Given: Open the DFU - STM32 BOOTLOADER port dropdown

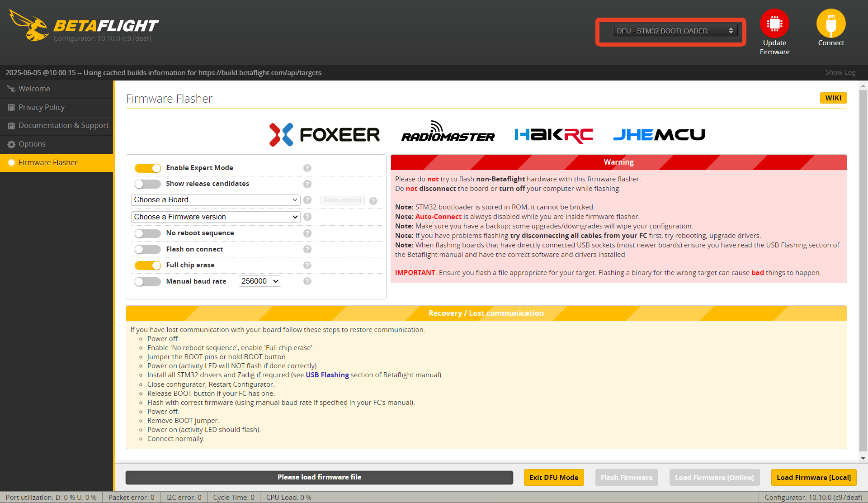Looking at the screenshot, I should coord(675,31).
